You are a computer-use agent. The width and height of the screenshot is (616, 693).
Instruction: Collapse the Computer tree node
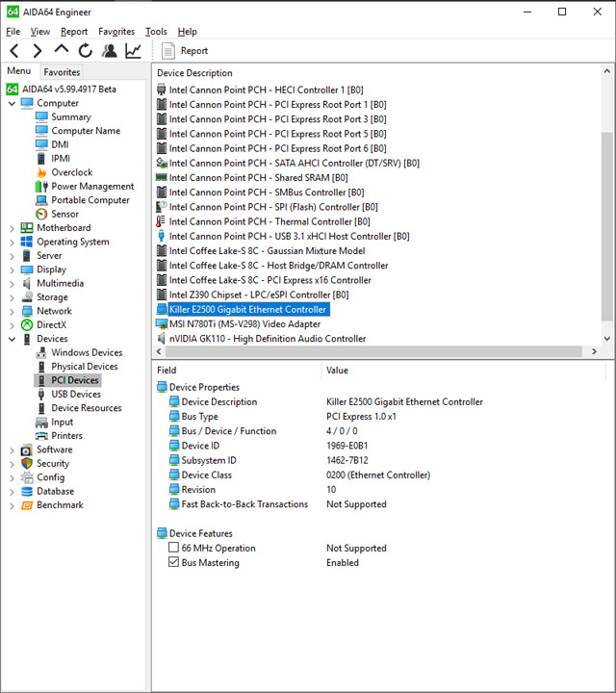click(x=12, y=103)
